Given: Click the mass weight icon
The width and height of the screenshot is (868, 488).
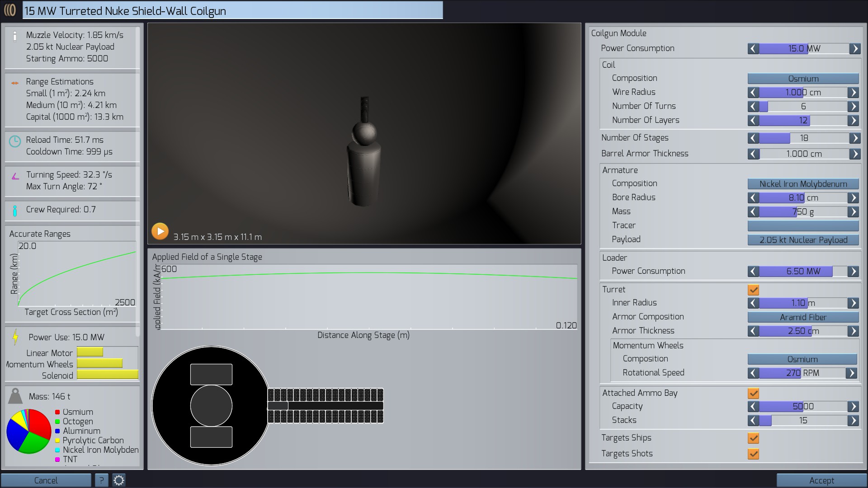Looking at the screenshot, I should (x=15, y=396).
